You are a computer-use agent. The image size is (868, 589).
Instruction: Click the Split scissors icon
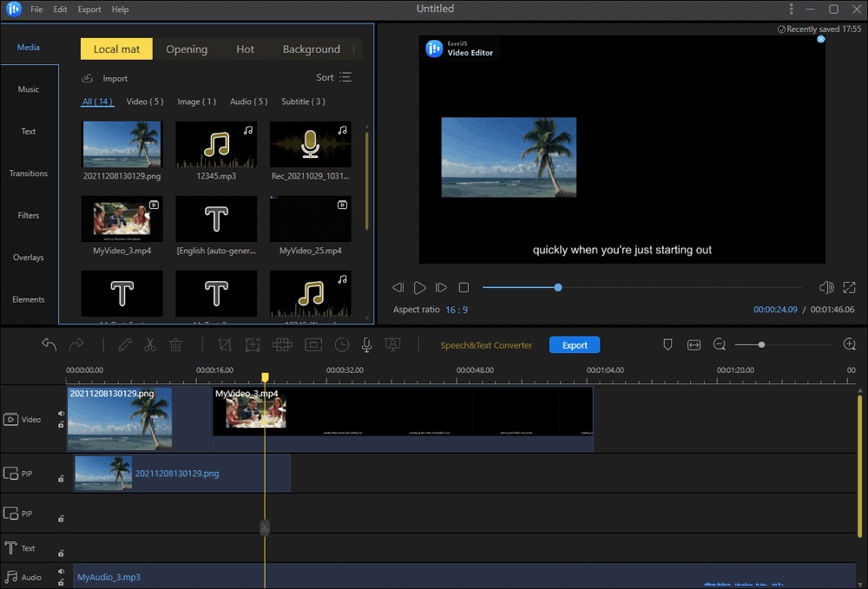pos(149,344)
